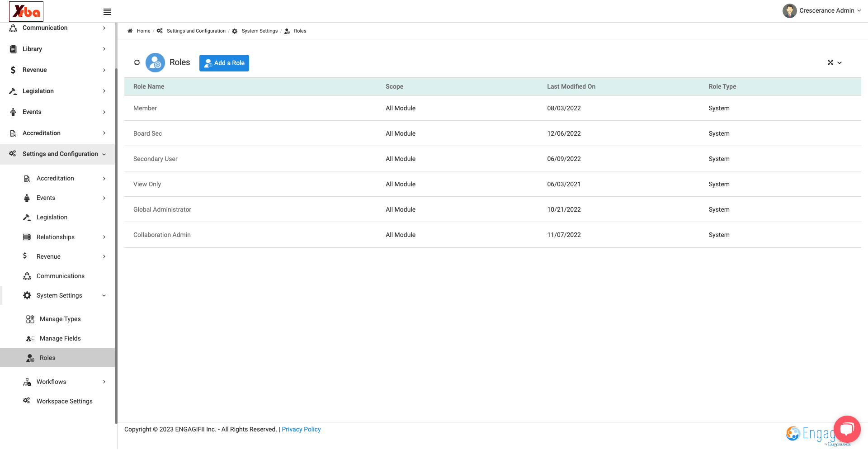Click the fullscreen expand icon
868x450 pixels.
[x=830, y=62]
